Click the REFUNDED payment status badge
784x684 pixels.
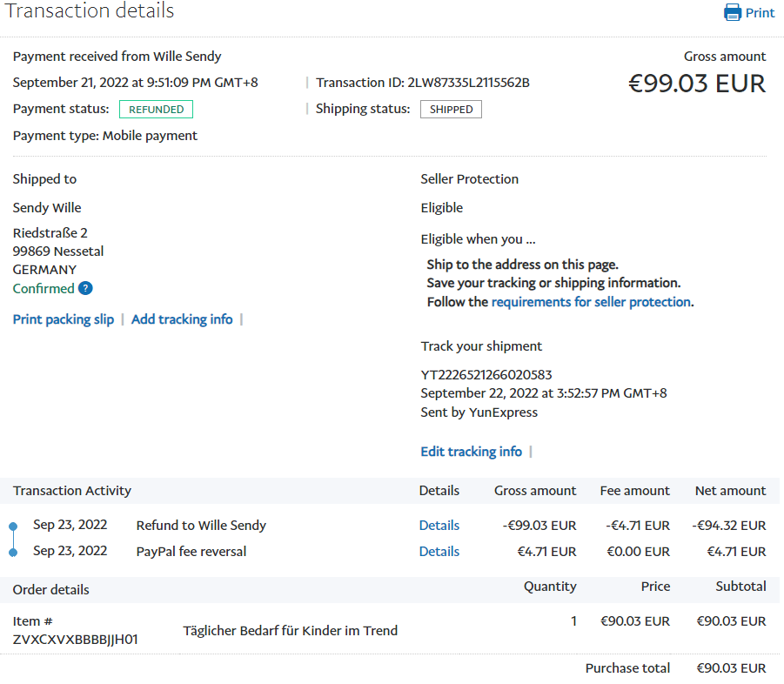156,110
